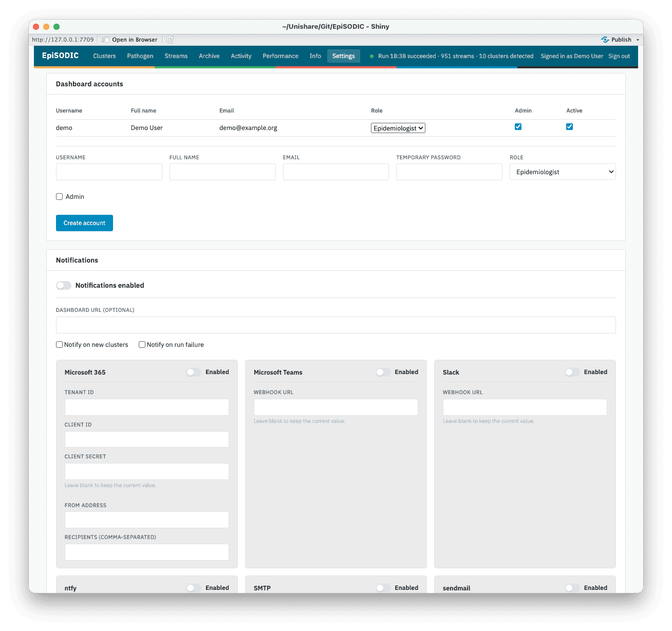
Task: Select the Streams tab
Action: (176, 56)
